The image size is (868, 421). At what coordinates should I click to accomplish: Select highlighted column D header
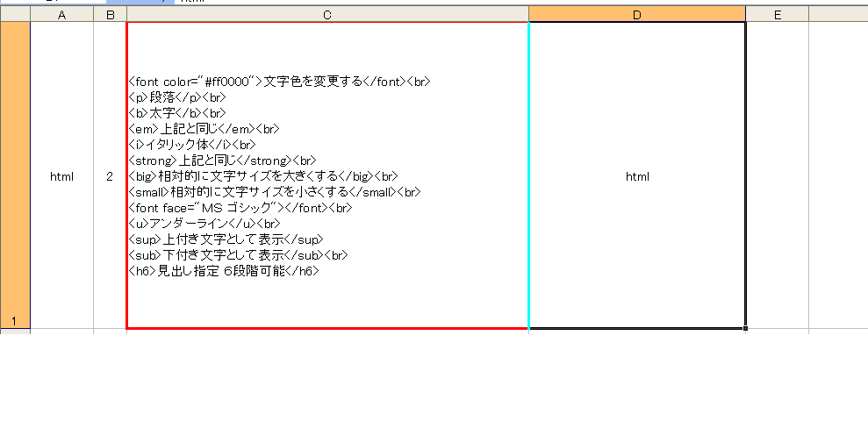pyautogui.click(x=637, y=14)
